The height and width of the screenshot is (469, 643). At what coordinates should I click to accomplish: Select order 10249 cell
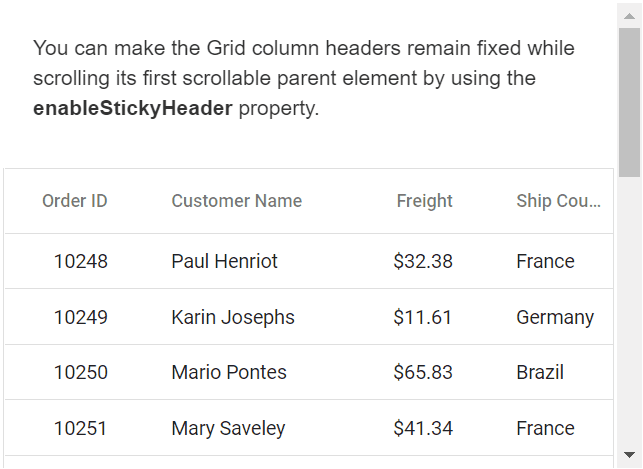pos(80,317)
